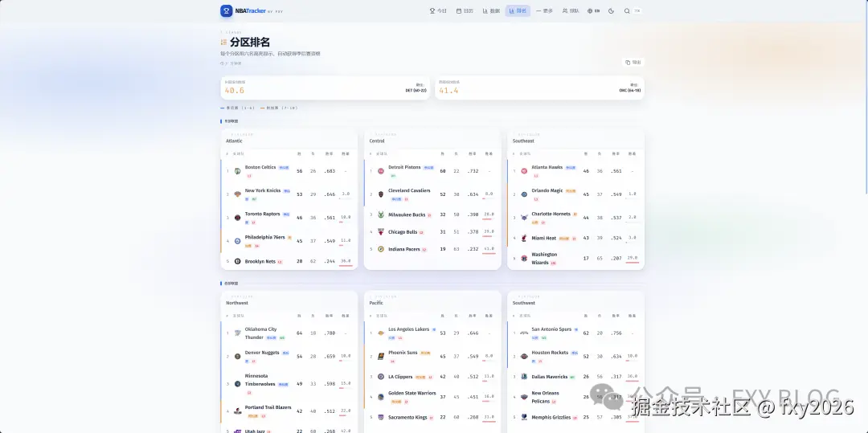The width and height of the screenshot is (868, 433).
Task: Click the Atlanta Hawks logo
Action: [524, 171]
